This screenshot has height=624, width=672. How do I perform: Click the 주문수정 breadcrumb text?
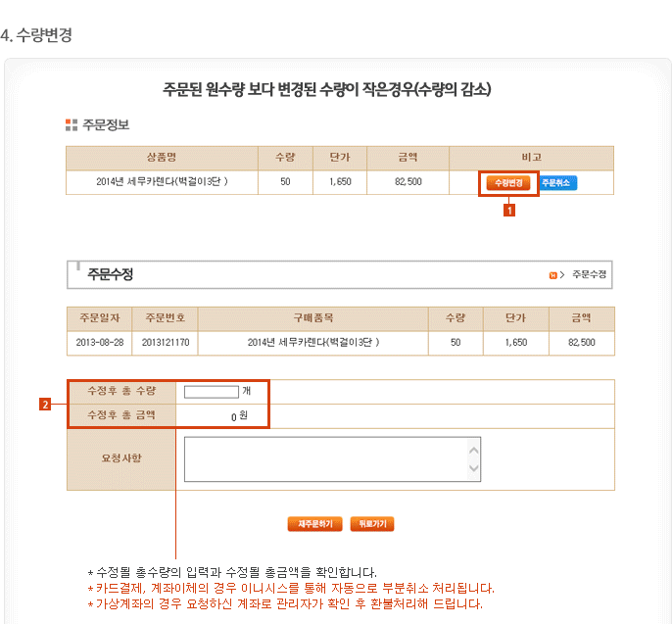click(x=589, y=275)
